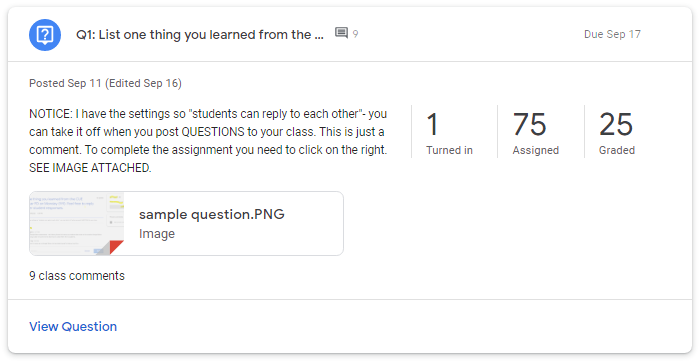Click the Image label under the attachment

157,234
